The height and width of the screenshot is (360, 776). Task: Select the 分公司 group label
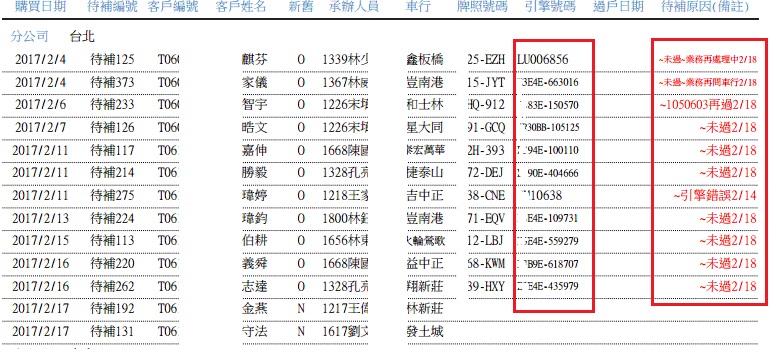point(30,36)
